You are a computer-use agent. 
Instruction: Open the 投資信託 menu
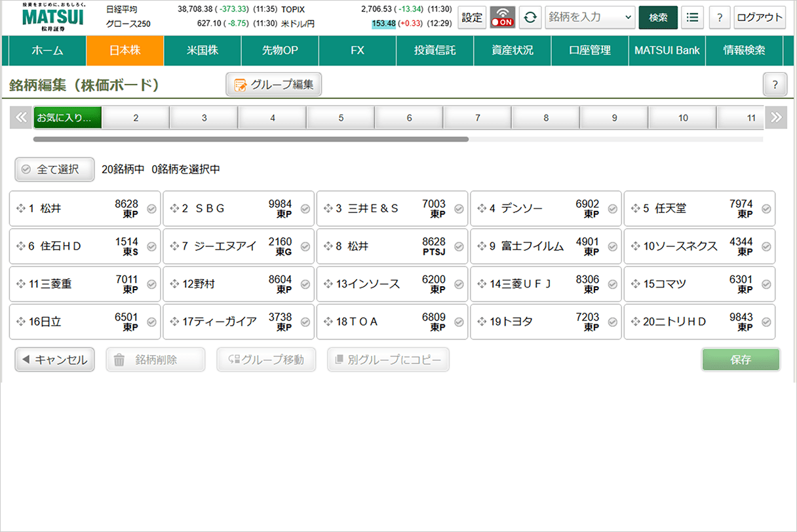click(x=435, y=50)
